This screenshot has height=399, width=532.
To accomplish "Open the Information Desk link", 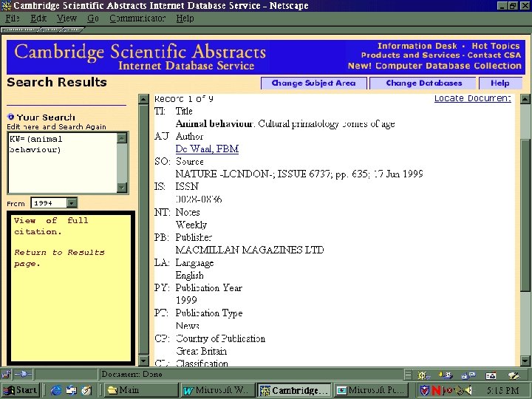I will (417, 46).
